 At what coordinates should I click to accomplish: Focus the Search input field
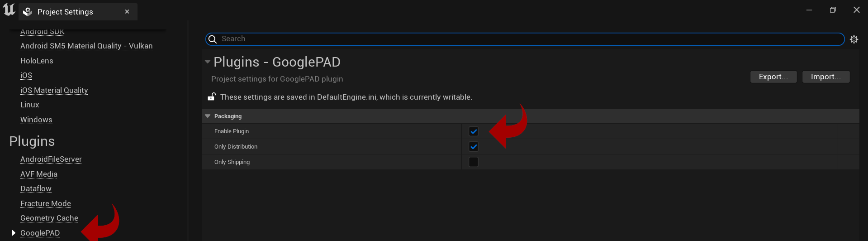tap(525, 39)
